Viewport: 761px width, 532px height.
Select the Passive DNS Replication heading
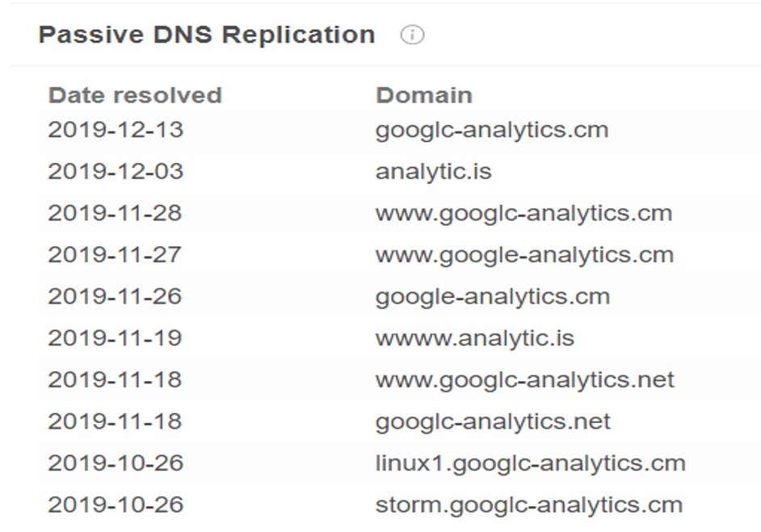(x=207, y=35)
